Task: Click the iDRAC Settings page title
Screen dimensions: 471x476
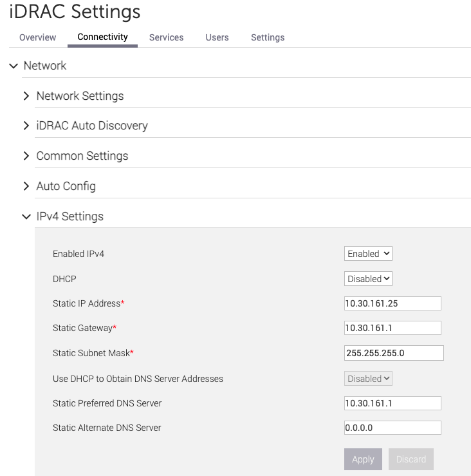Action: 75,12
